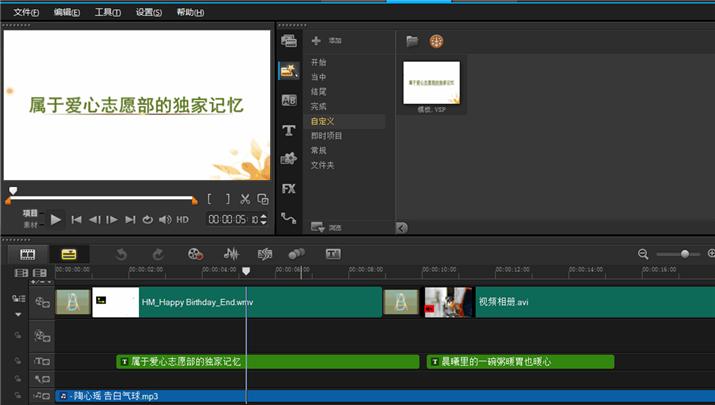This screenshot has height=405, width=715.
Task: Select the 自定义 category
Action: (322, 121)
